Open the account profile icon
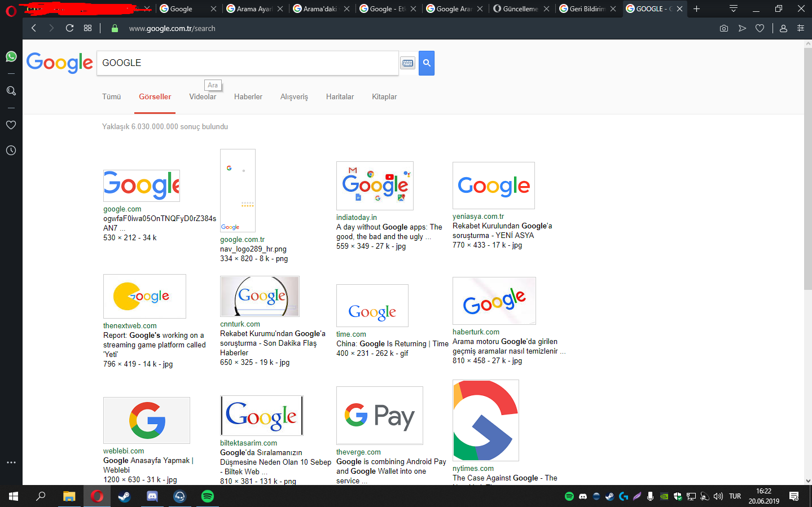Screen dimensions: 812x507 click(x=783, y=28)
